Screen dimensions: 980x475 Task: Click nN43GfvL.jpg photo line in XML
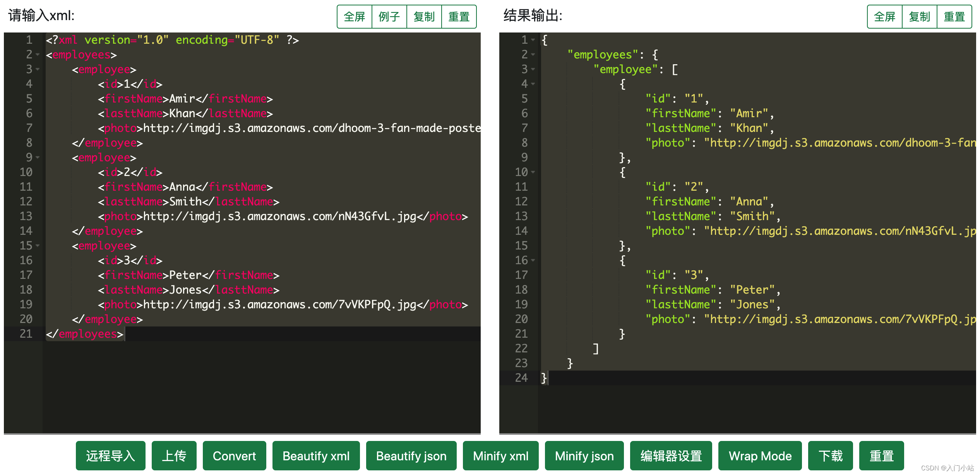(283, 216)
